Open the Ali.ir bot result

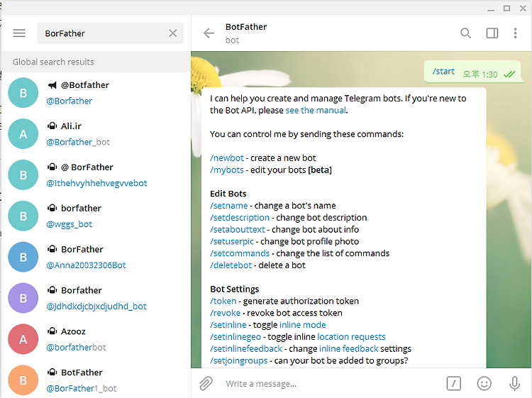[96, 133]
